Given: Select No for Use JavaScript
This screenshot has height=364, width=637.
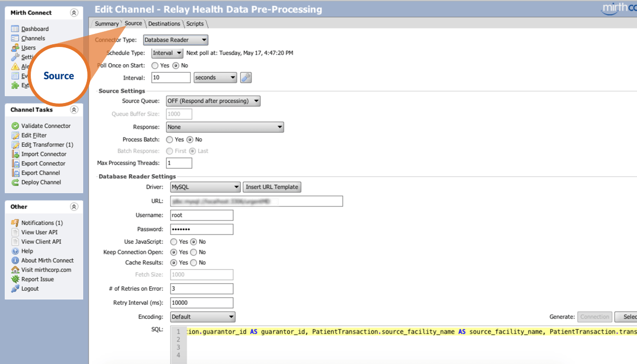Looking at the screenshot, I should click(193, 242).
